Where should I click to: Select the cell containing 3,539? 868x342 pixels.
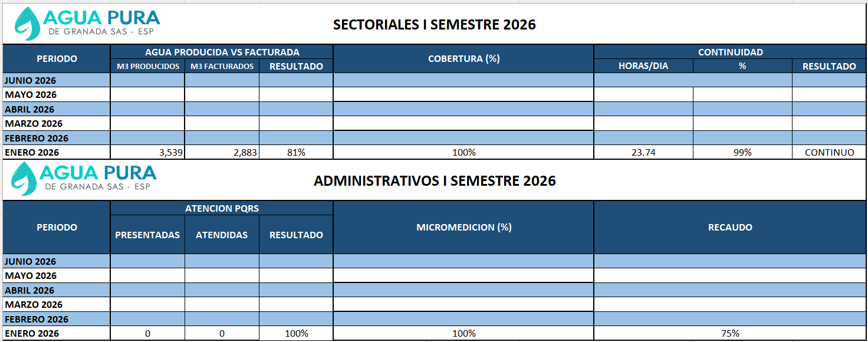tap(147, 153)
